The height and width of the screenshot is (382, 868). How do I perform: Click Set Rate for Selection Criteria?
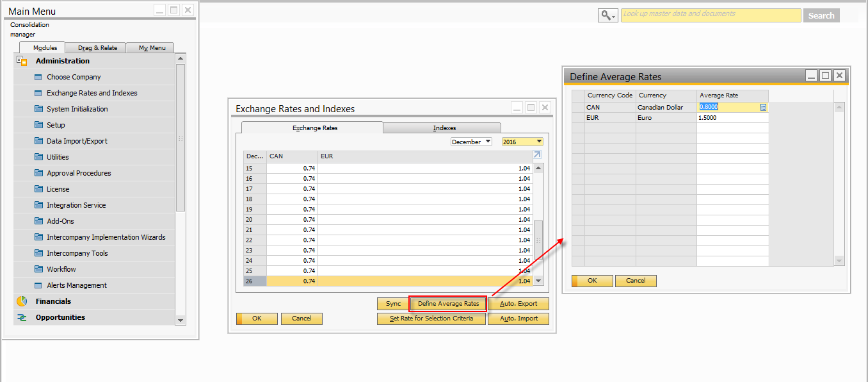(x=431, y=319)
